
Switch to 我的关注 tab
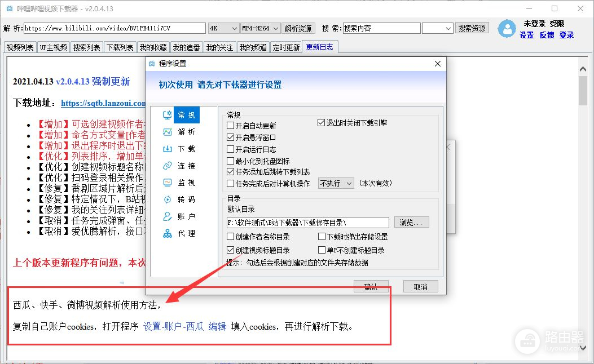pyautogui.click(x=220, y=47)
